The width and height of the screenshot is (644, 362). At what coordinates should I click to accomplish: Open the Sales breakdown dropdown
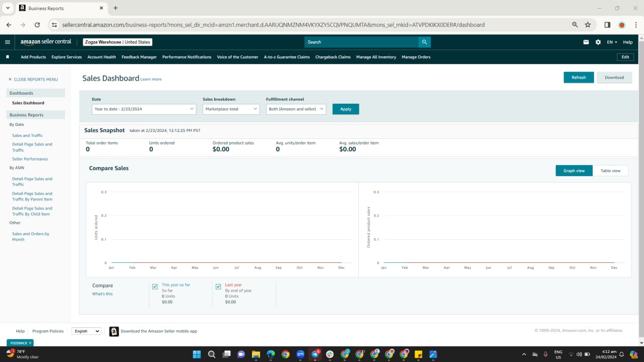coord(231,109)
